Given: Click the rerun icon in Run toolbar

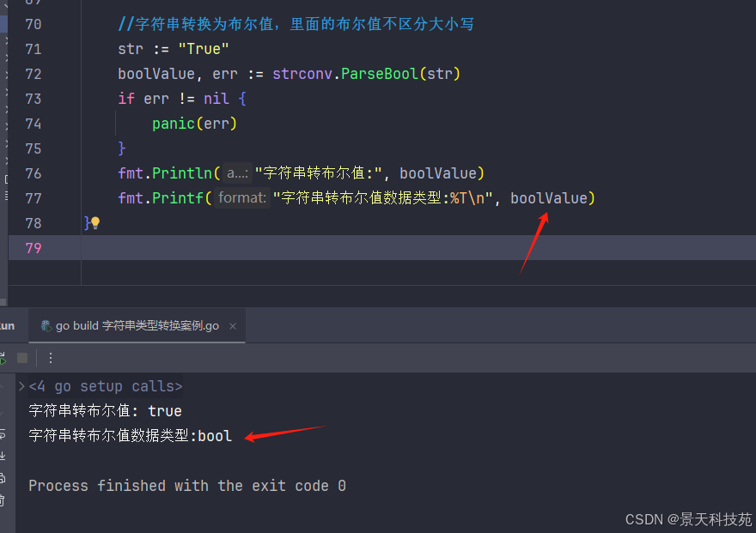Looking at the screenshot, I should pos(3,358).
